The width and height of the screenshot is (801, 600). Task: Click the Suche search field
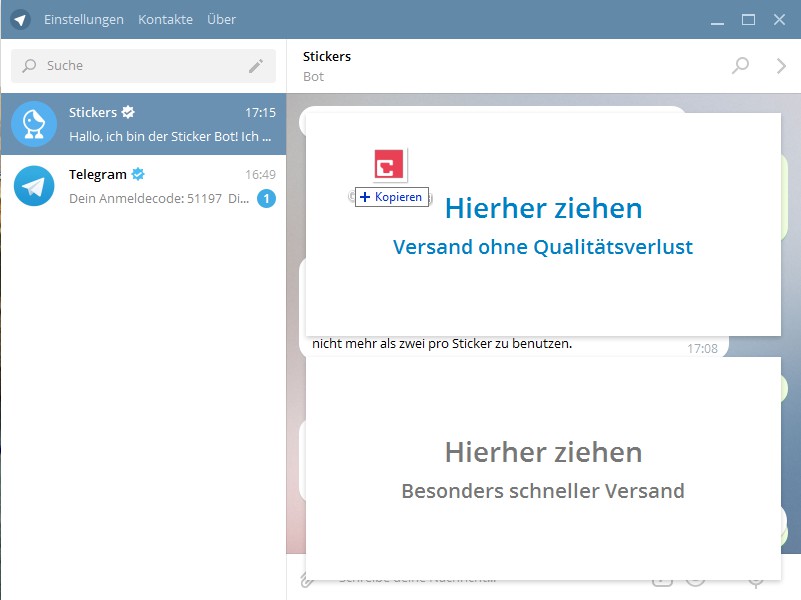click(130, 66)
